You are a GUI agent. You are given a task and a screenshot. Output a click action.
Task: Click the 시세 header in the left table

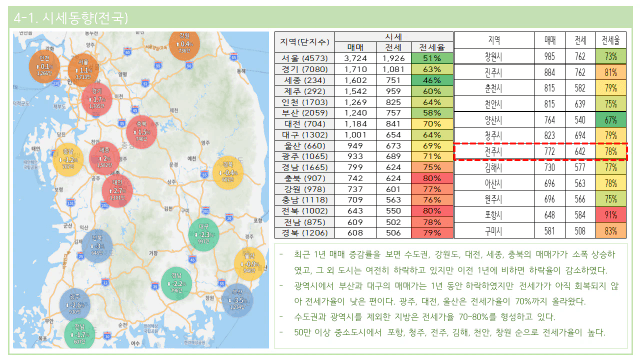pos(393,37)
